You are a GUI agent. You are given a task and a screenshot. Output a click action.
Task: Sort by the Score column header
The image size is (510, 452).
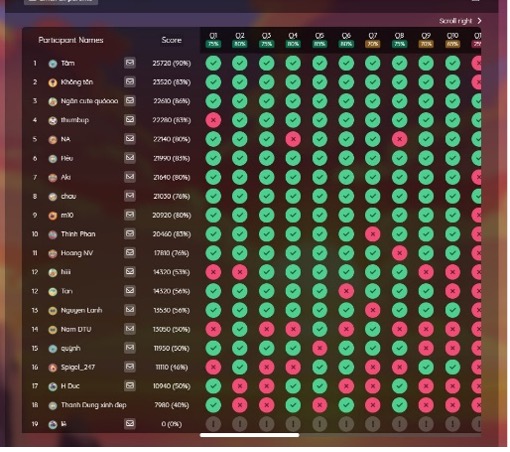[171, 40]
